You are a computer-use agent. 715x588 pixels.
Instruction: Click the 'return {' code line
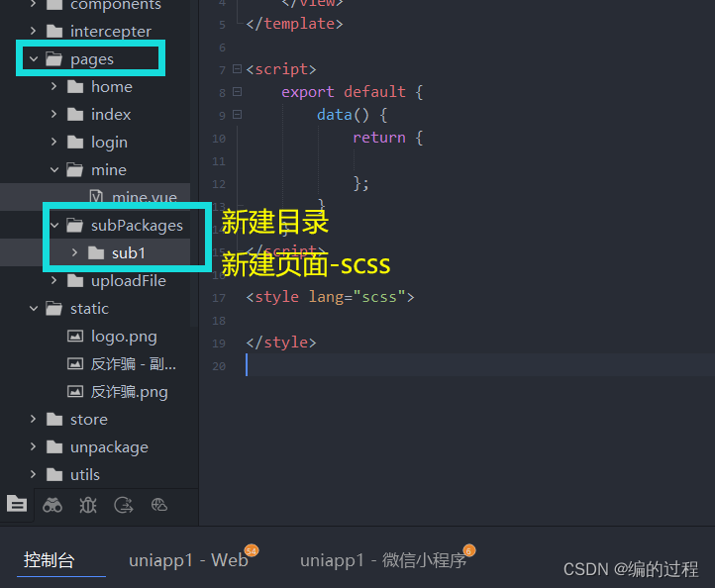pyautogui.click(x=388, y=138)
